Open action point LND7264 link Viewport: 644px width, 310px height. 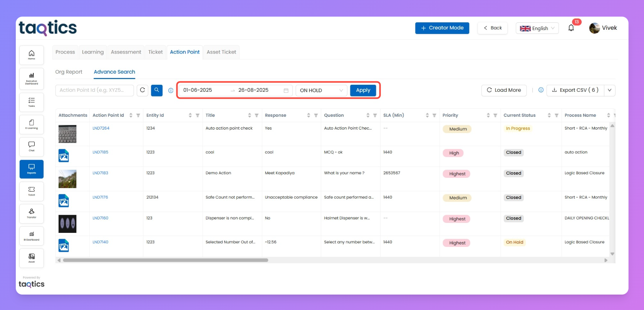[101, 128]
